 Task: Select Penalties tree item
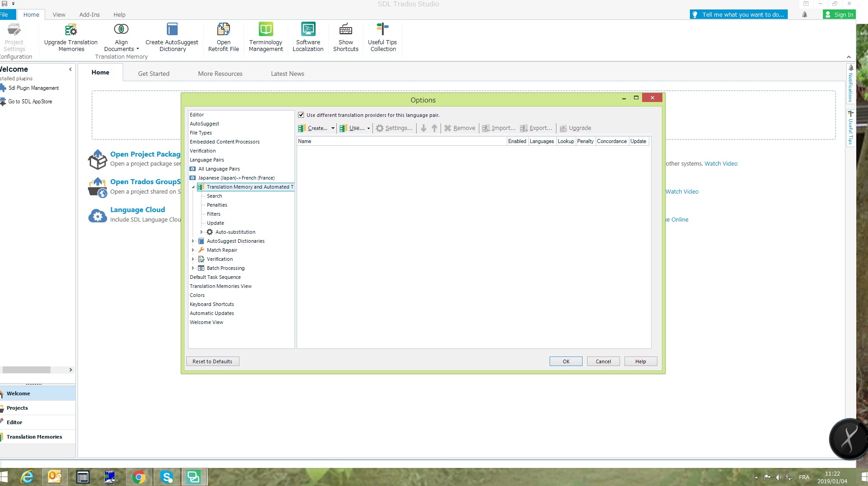click(217, 205)
